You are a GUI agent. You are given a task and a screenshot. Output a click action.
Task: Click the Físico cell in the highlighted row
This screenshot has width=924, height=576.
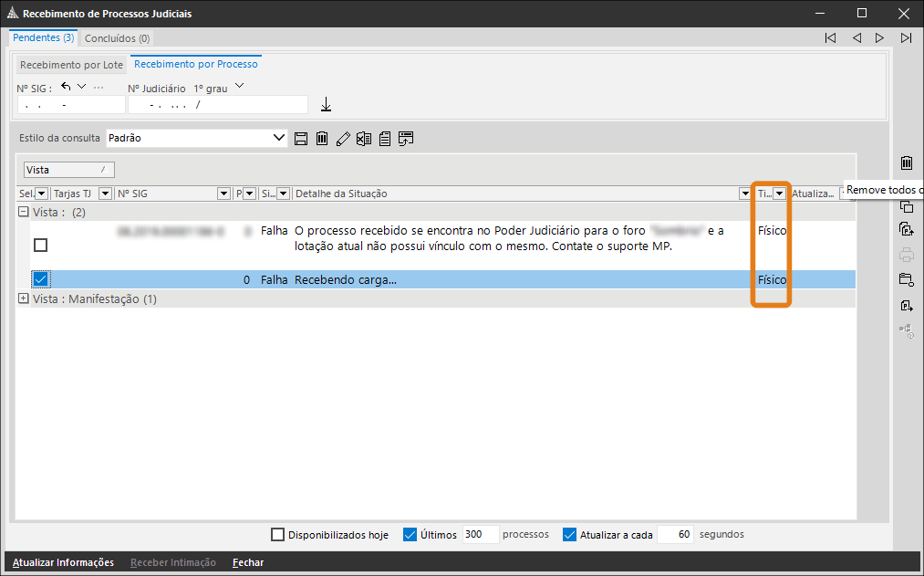(x=772, y=280)
